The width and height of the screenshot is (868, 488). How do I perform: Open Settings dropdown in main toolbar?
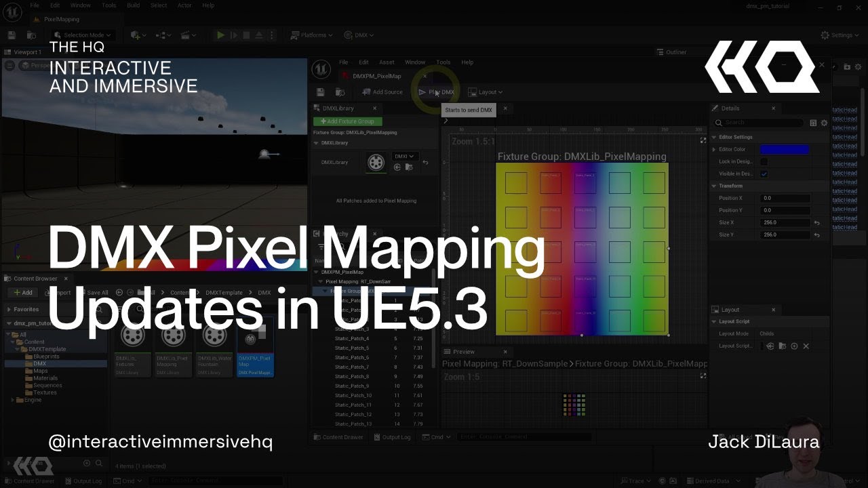pyautogui.click(x=840, y=35)
